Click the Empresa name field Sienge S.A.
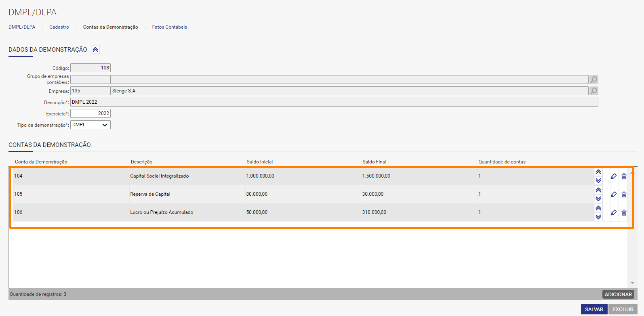Viewport: 644px width, 316px height. tap(349, 91)
